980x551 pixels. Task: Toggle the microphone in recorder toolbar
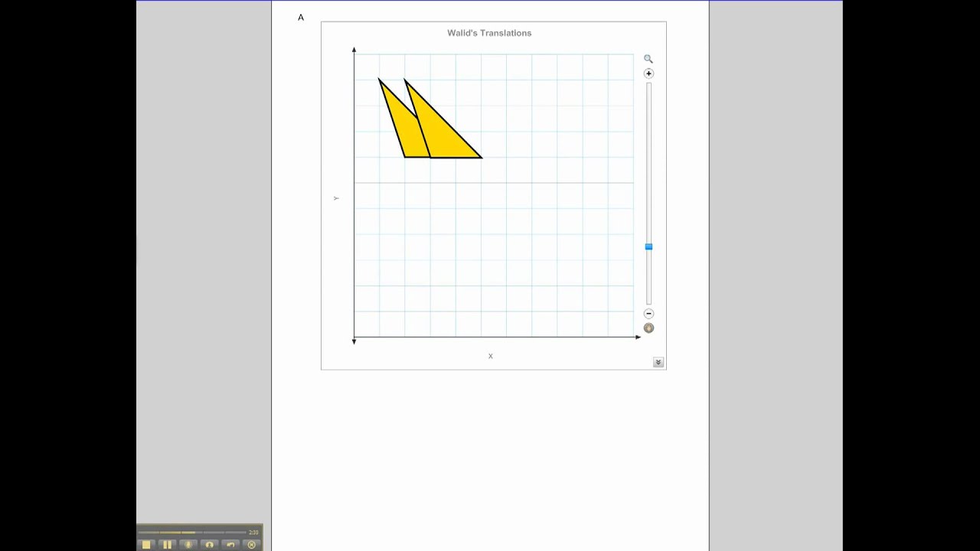[x=188, y=545]
